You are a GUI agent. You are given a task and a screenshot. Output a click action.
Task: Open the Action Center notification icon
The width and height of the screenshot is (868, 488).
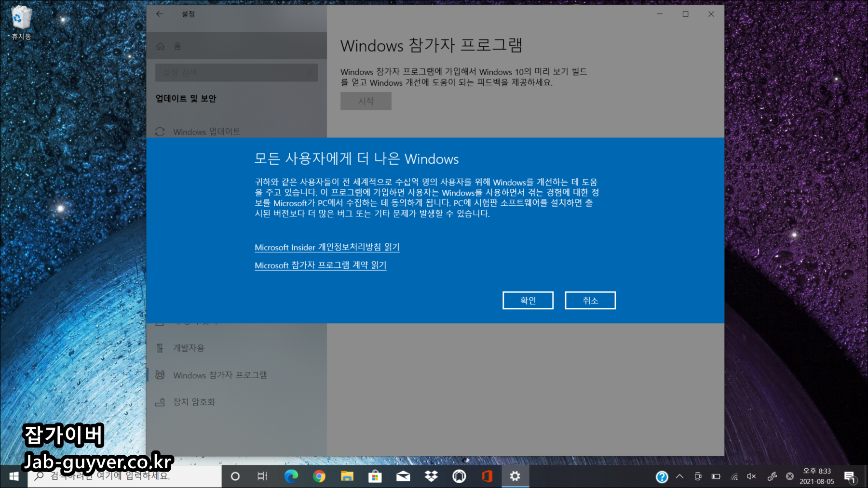(x=850, y=477)
